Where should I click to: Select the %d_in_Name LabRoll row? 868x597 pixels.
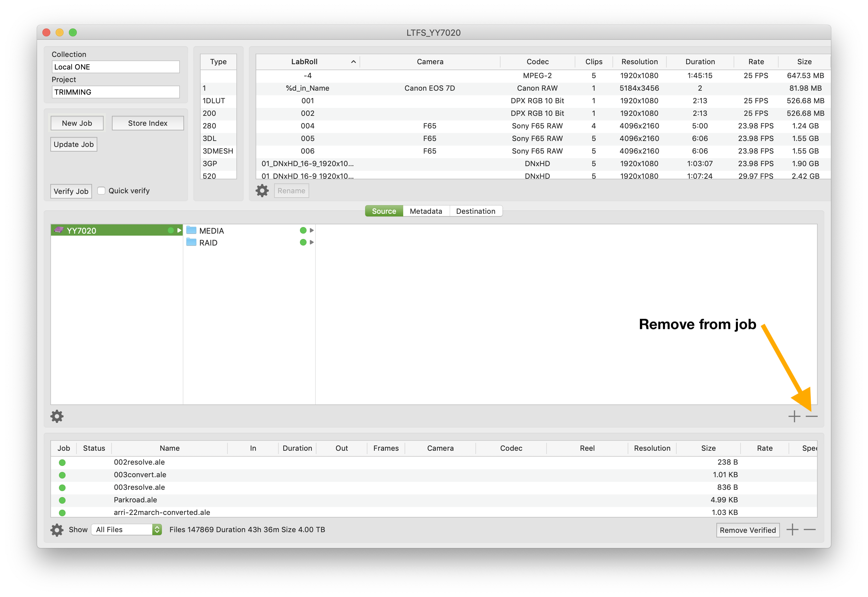coord(543,88)
